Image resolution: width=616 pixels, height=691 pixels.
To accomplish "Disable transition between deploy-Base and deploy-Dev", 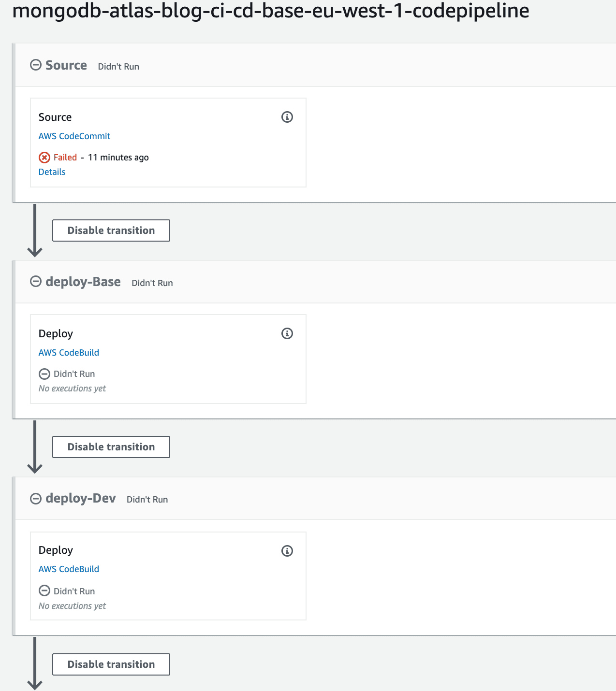I will coord(111,447).
